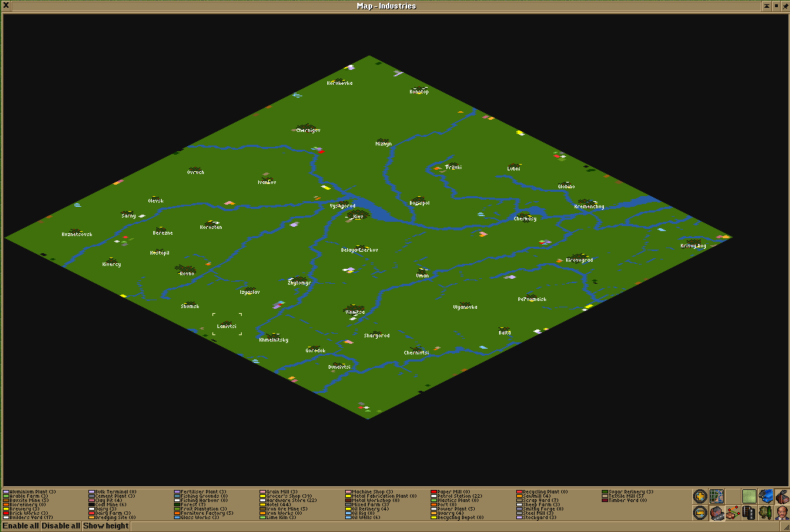Toggle Furniture Factory (5) industry display
The width and height of the screenshot is (790, 532).
tap(203, 513)
